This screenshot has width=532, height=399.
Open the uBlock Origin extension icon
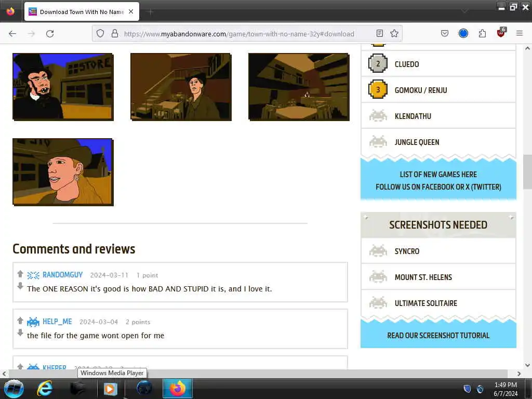click(501, 33)
